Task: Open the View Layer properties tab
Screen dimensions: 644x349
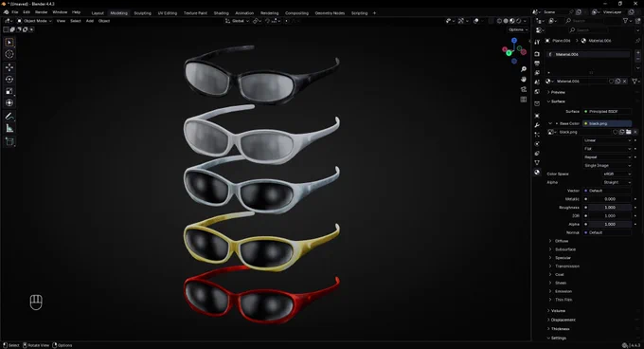Action: coord(537,73)
